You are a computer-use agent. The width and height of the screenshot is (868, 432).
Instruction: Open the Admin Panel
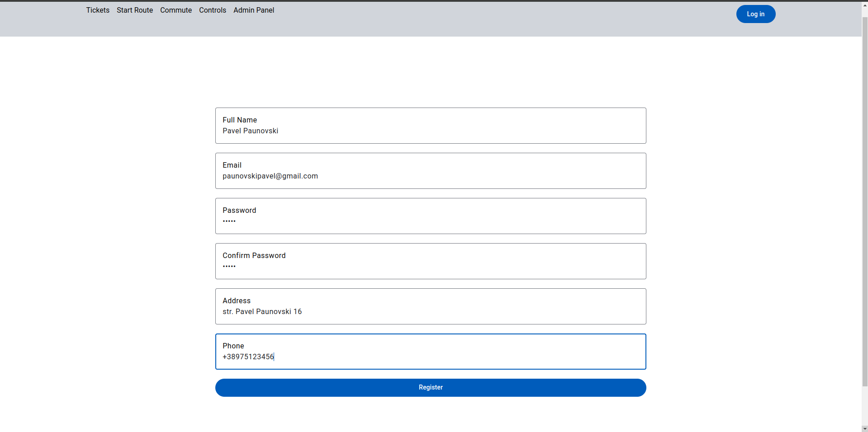(253, 10)
